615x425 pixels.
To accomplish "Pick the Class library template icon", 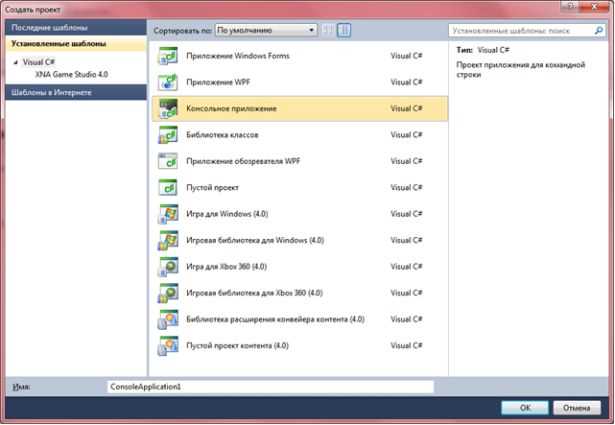I will tap(168, 135).
